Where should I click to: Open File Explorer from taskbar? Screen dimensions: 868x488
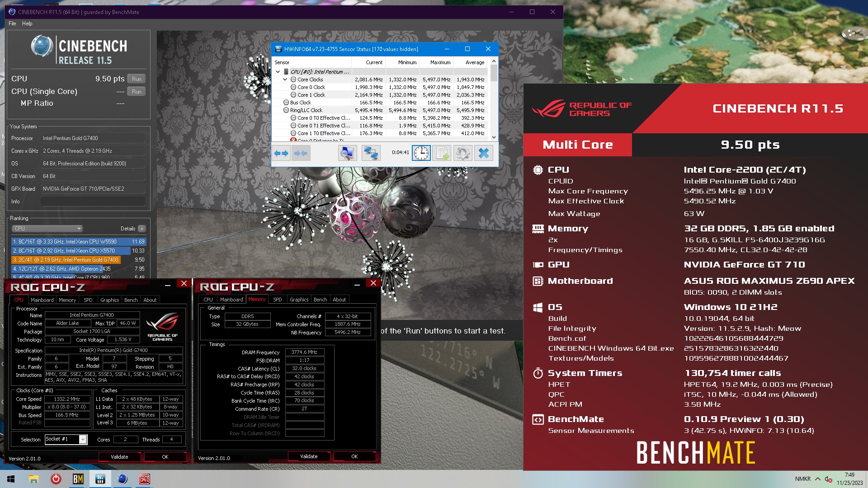coord(33,479)
